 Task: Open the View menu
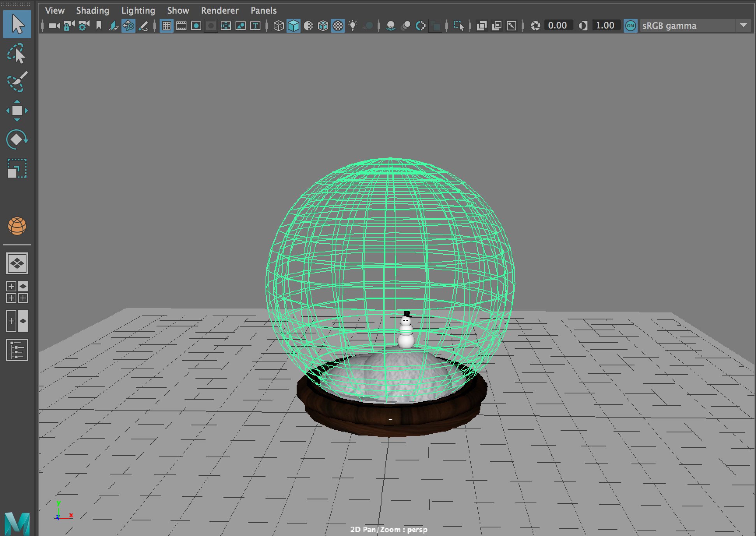pyautogui.click(x=55, y=11)
